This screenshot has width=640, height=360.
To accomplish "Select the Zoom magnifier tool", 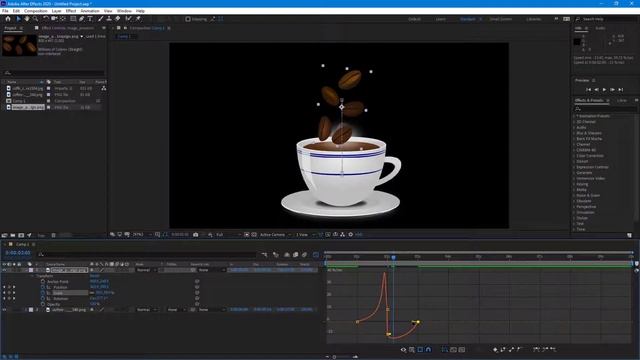I will [x=36, y=19].
